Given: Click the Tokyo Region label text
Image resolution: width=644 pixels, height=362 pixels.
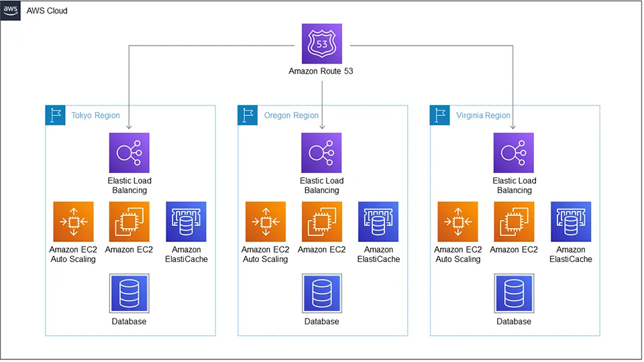Looking at the screenshot, I should click(x=96, y=115).
